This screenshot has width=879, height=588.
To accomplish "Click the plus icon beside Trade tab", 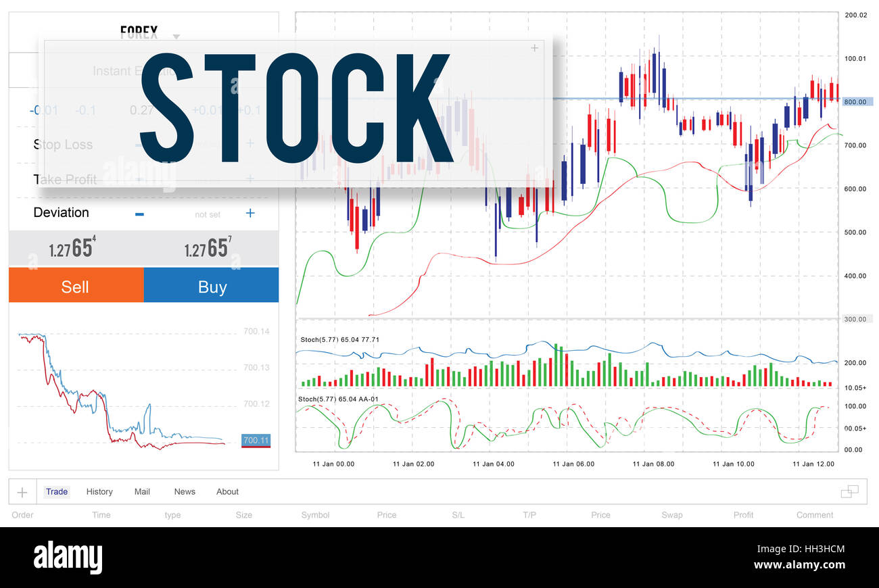I will click(x=22, y=492).
